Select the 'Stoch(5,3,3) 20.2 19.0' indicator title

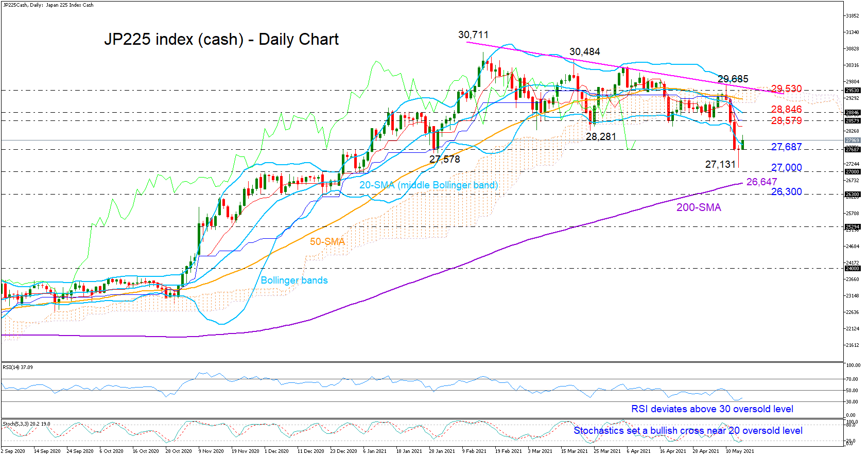click(26, 424)
